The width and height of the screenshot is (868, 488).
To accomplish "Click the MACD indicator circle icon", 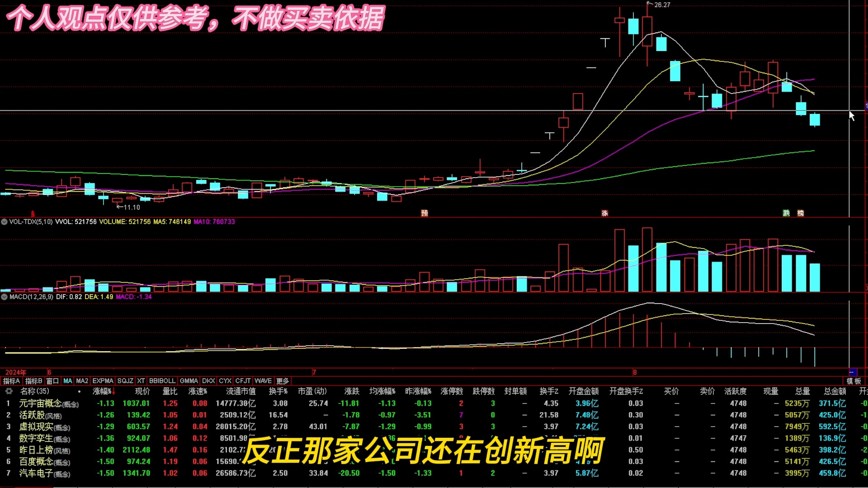I will pyautogui.click(x=4, y=297).
